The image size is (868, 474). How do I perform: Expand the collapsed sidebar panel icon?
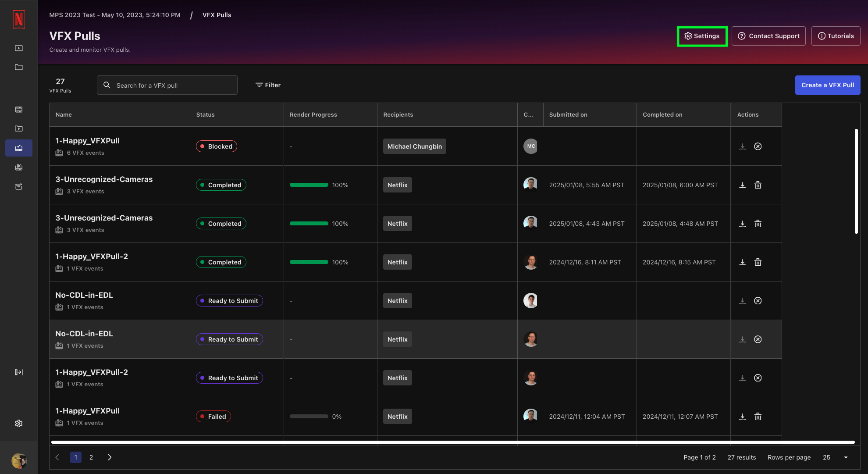19,372
